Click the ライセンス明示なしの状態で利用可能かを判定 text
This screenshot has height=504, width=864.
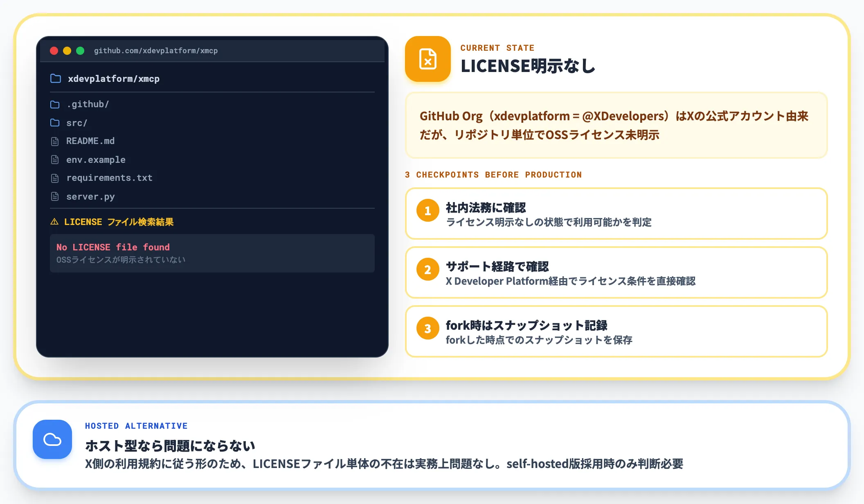coord(549,222)
